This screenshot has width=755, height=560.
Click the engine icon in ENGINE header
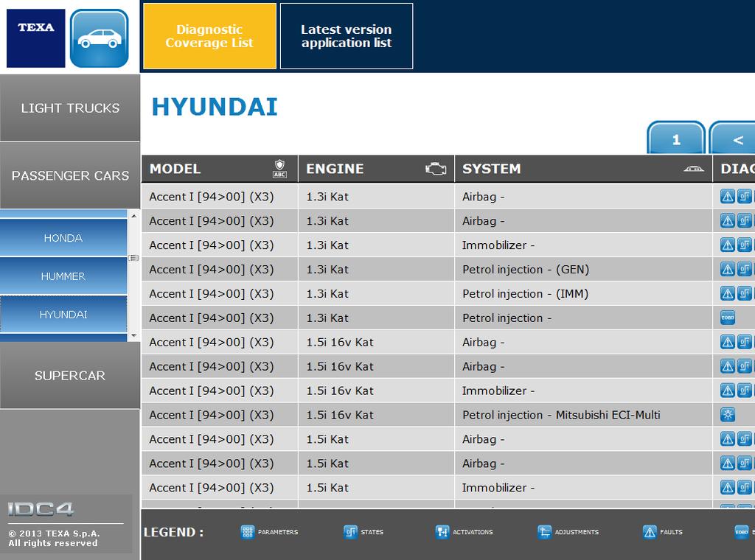click(436, 169)
